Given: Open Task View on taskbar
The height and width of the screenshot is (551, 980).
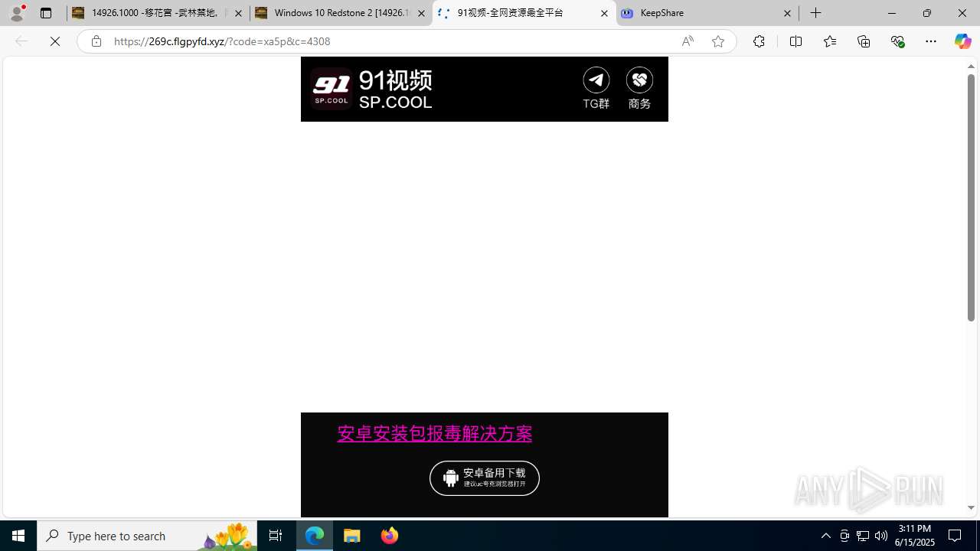Looking at the screenshot, I should (276, 536).
